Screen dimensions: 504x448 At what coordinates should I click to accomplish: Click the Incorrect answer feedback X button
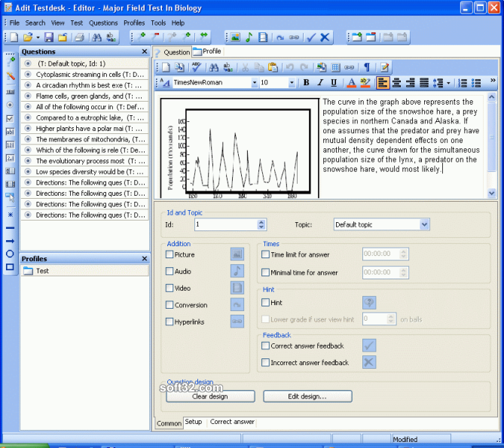coord(369,362)
